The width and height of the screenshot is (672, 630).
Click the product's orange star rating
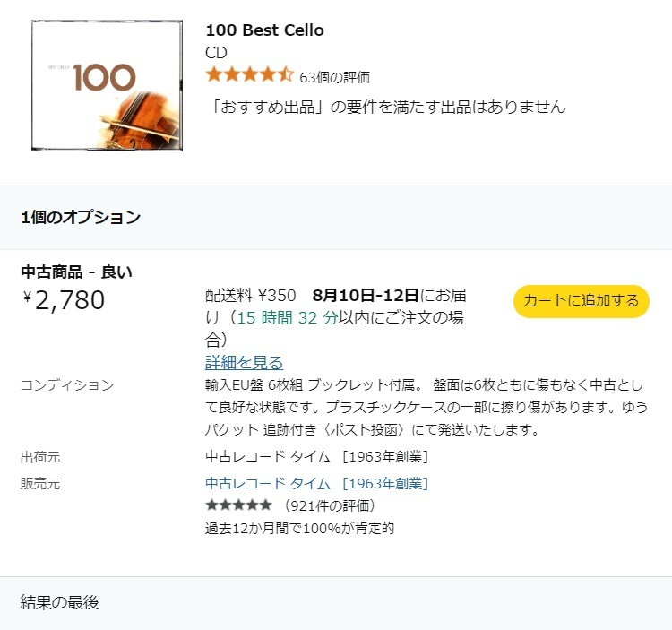[x=249, y=75]
